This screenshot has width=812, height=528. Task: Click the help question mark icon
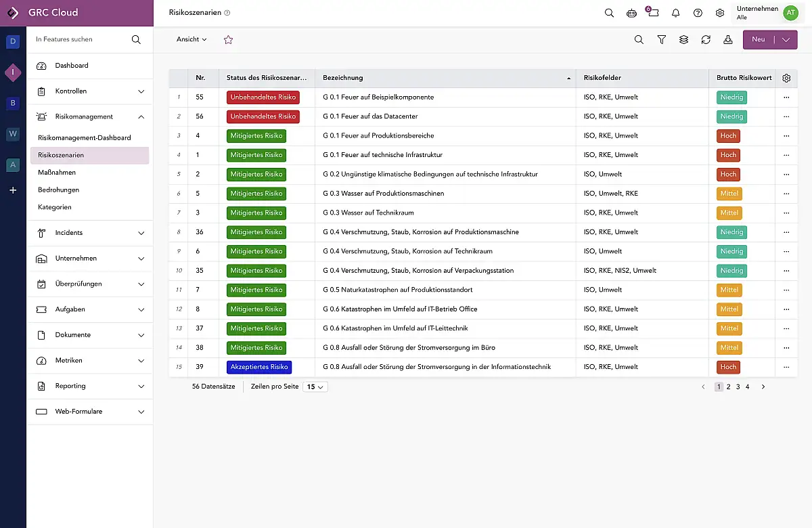pyautogui.click(x=698, y=13)
